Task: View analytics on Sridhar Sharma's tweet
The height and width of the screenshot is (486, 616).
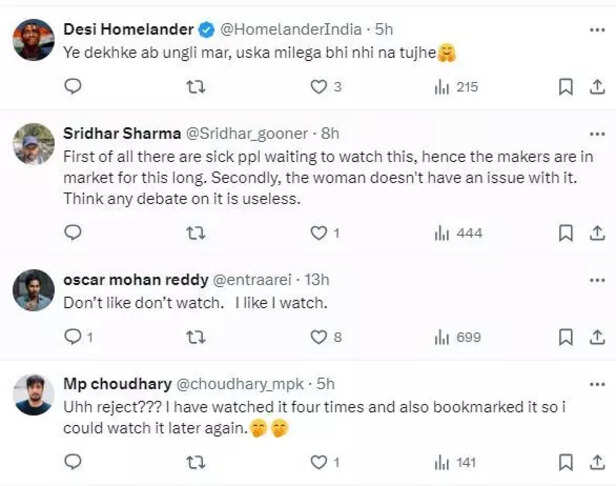Action: (458, 233)
